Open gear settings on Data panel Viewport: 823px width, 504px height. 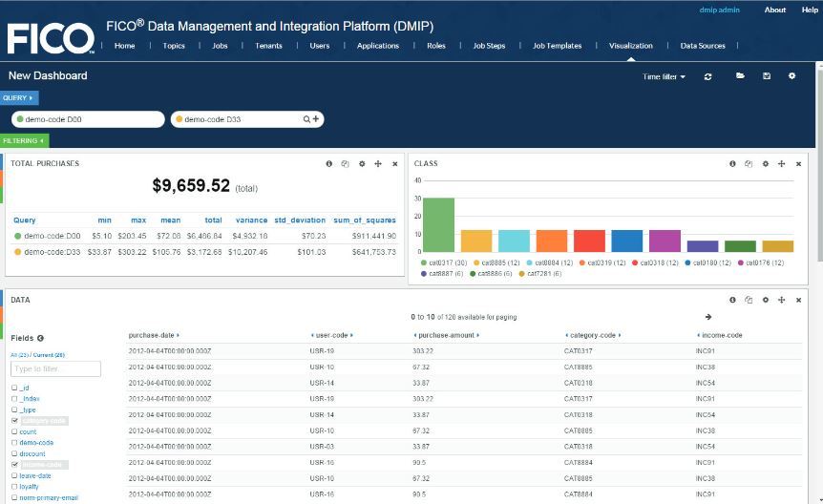[x=766, y=300]
